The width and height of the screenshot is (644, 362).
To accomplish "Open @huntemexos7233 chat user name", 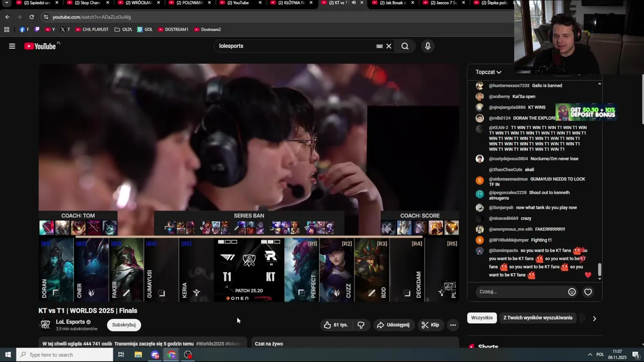I will tap(509, 85).
